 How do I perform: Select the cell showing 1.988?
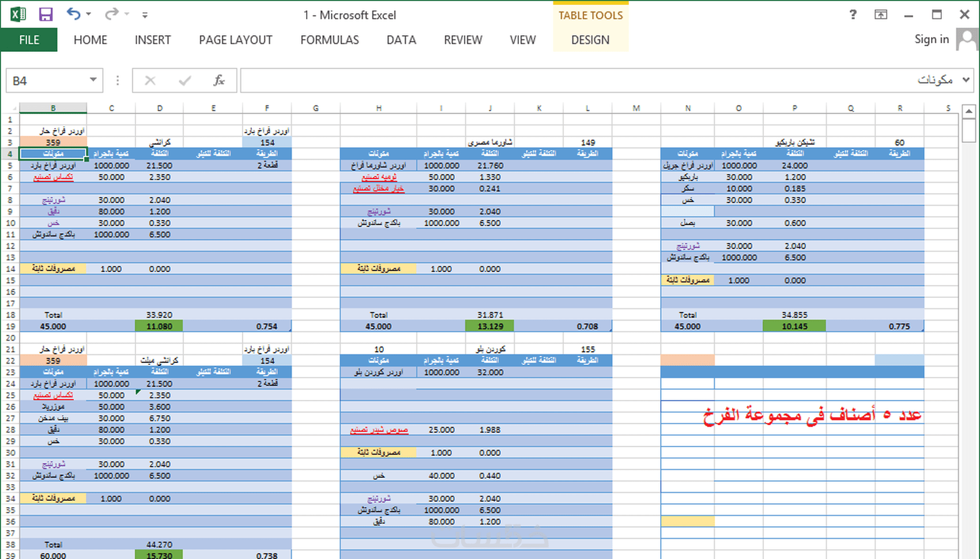click(490, 429)
